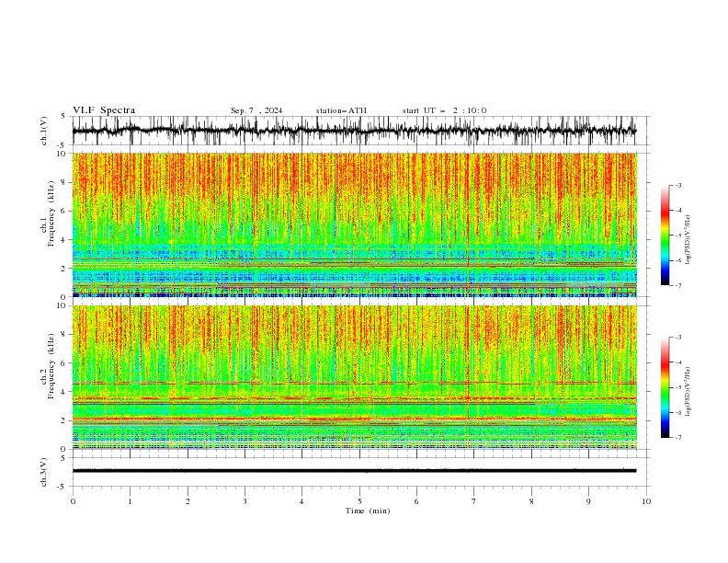728x563 pixels.
Task: Click the time axis tick label "9"
Action: click(588, 501)
